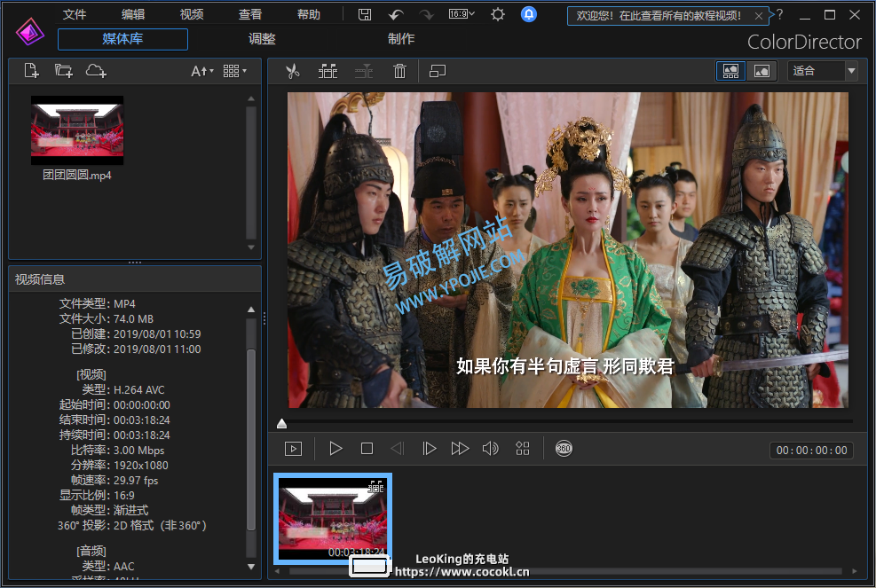The height and width of the screenshot is (588, 876).
Task: Click the 视频信息 panel header
Action: click(x=135, y=279)
